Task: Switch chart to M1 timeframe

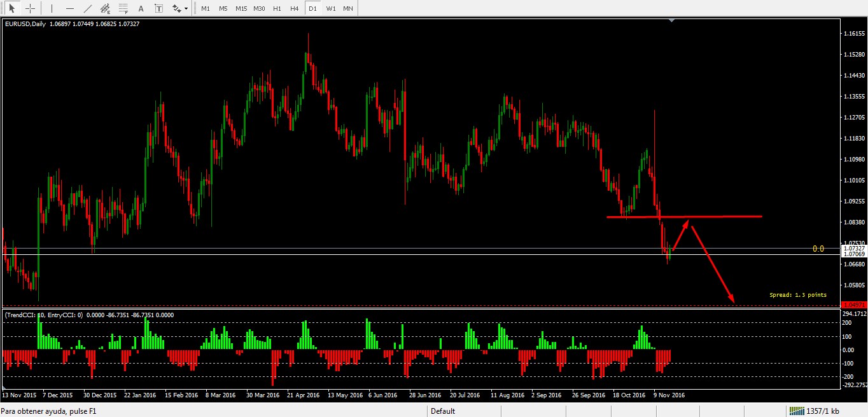Action: coord(205,9)
